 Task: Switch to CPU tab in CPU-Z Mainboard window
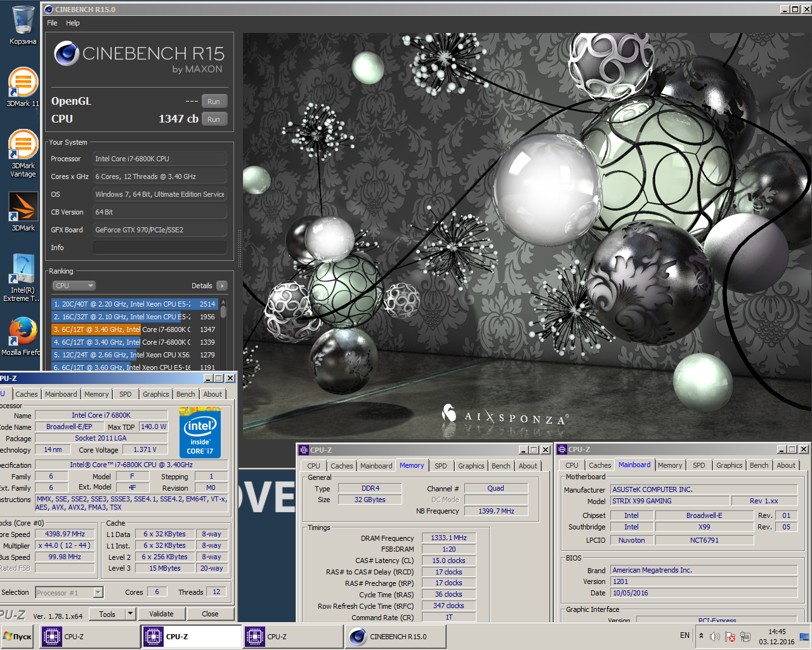tap(572, 465)
